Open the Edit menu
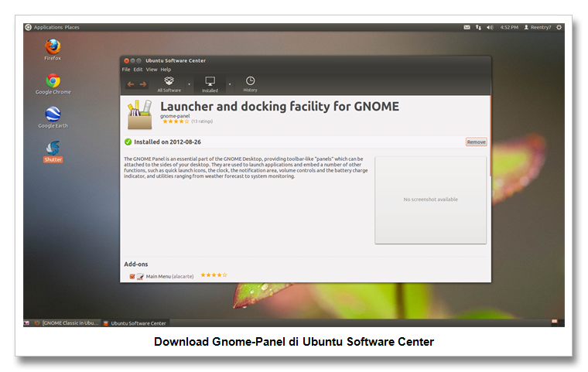 [138, 70]
